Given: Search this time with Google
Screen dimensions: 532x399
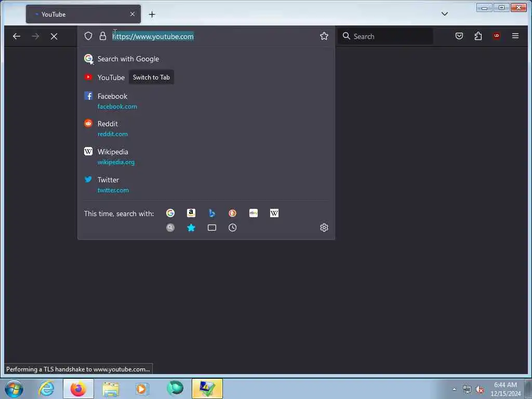Looking at the screenshot, I should click(170, 213).
